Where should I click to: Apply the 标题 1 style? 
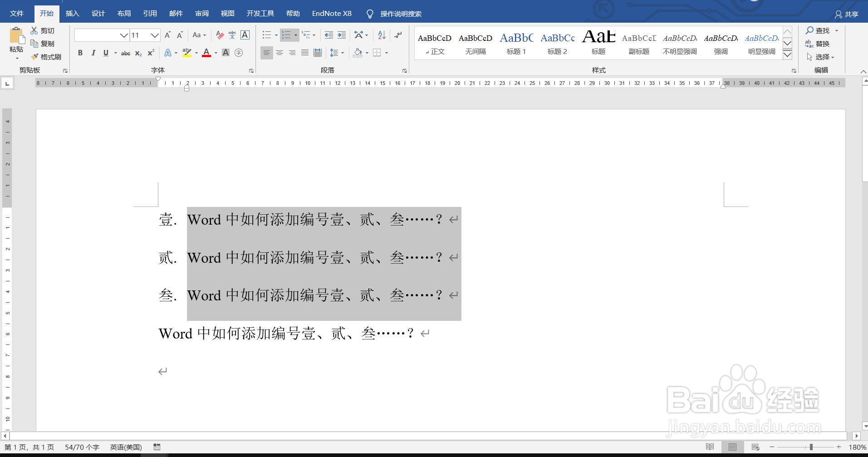[516, 44]
